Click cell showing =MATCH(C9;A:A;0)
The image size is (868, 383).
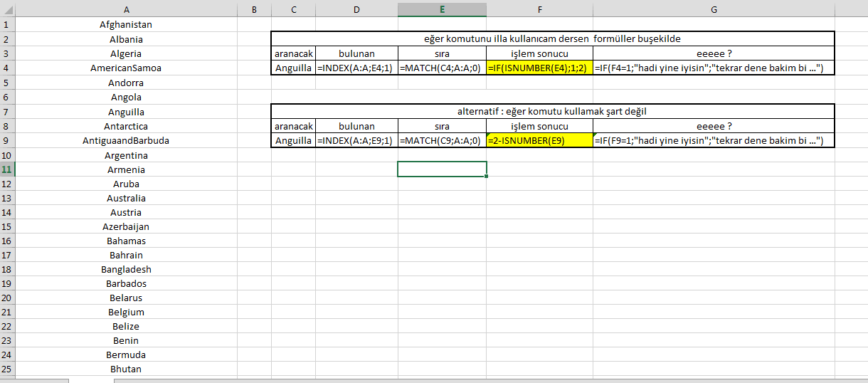tap(442, 140)
